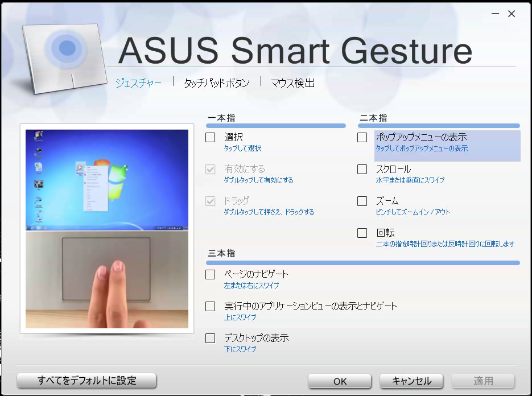Click the キャンセル button

(413, 381)
